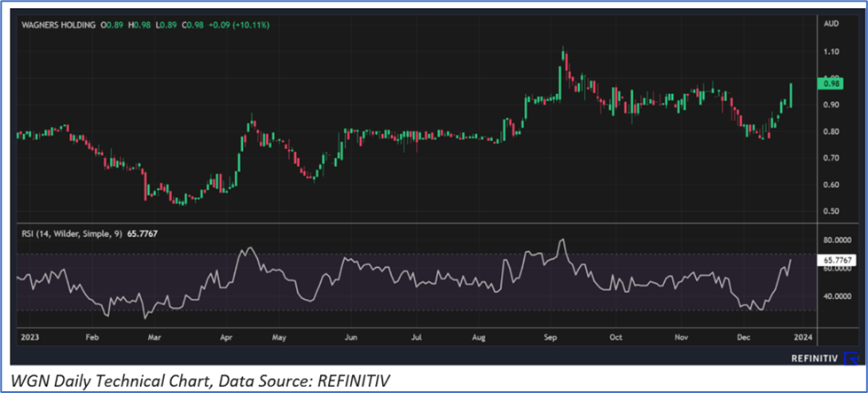This screenshot has height=393, width=868.
Task: Click the Refinitiv logo icon
Action: (x=854, y=358)
